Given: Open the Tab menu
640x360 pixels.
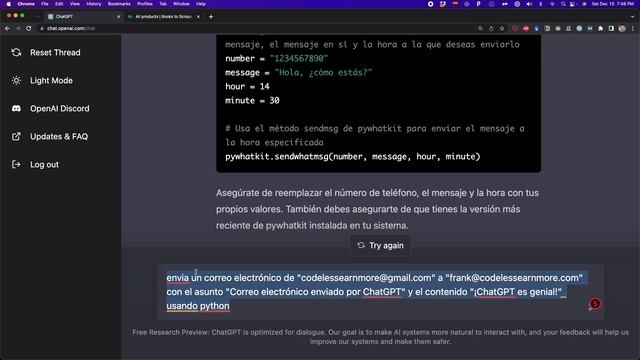Looking at the screenshot, I should 163,4.
